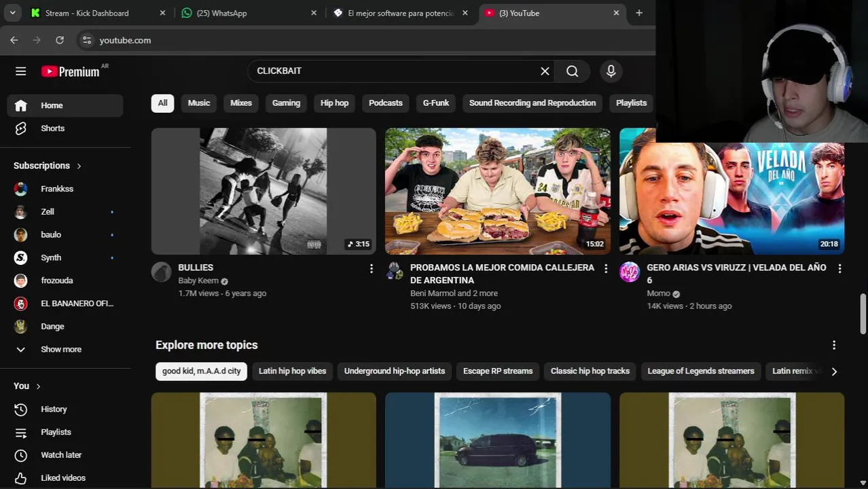The width and height of the screenshot is (868, 489).
Task: Open more options for GERO ARIAS VS VIRUZZ video
Action: click(839, 269)
